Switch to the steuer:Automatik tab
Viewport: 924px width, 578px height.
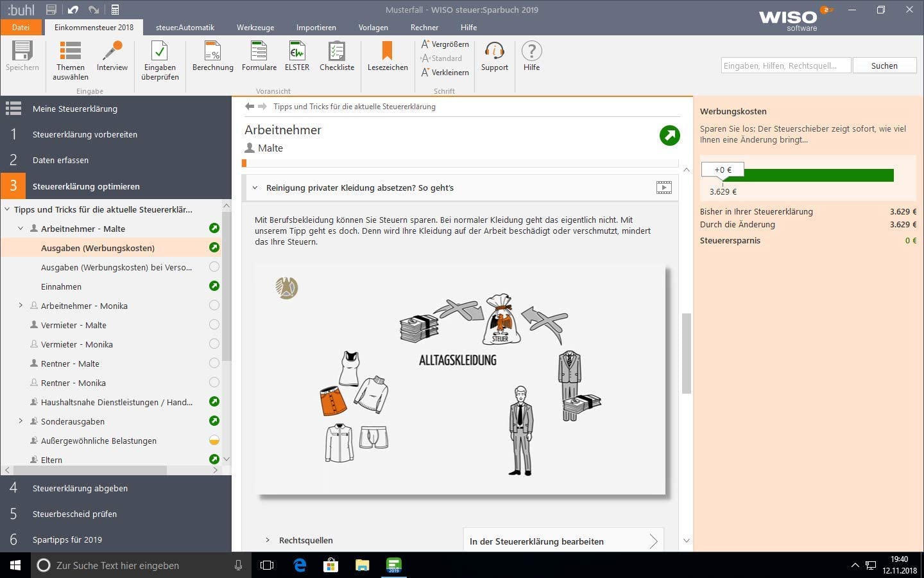(x=185, y=28)
